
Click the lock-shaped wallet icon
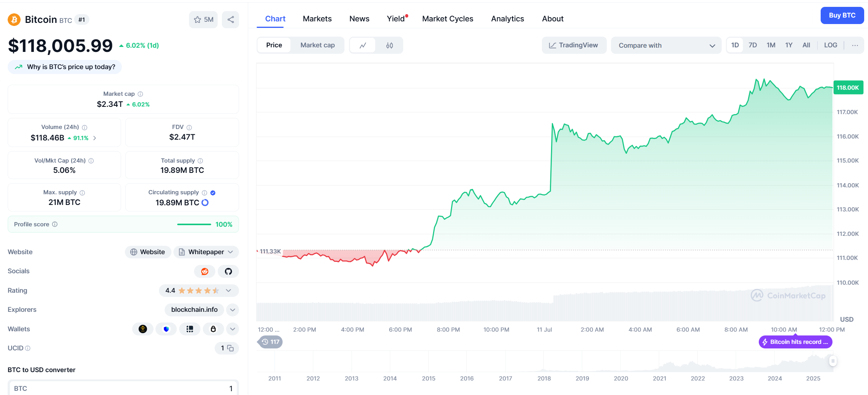pyautogui.click(x=213, y=329)
